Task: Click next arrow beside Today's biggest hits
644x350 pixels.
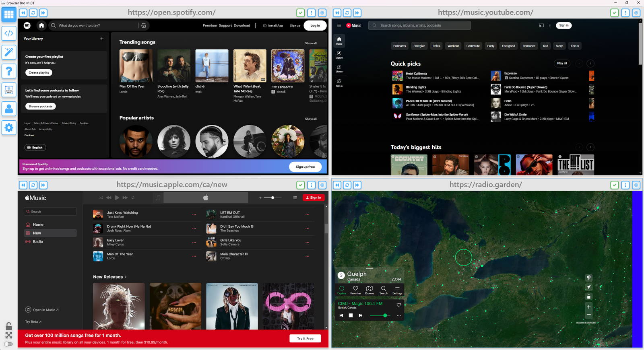Action: 590,147
